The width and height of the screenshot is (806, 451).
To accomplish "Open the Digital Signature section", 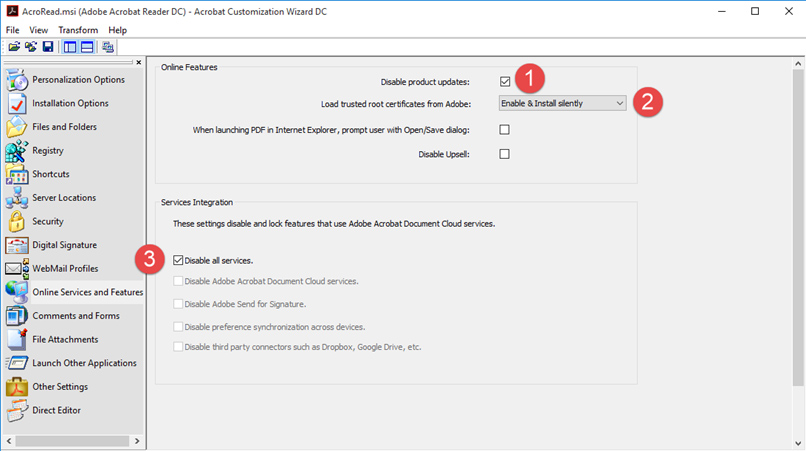I will click(64, 245).
